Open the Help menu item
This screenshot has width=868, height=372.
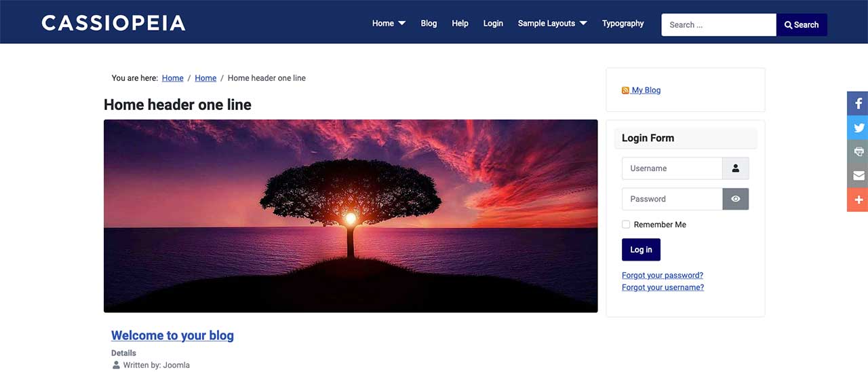(460, 23)
